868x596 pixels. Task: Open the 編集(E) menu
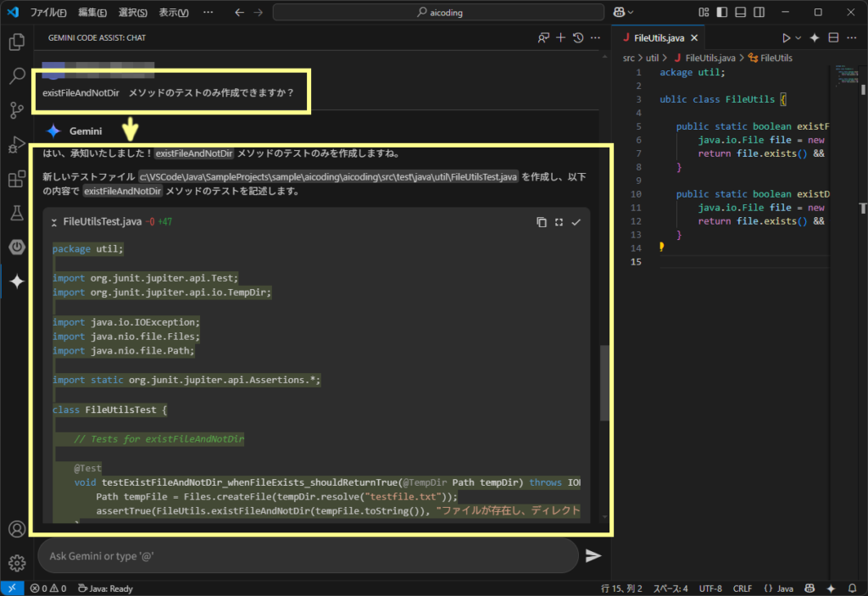coord(92,12)
